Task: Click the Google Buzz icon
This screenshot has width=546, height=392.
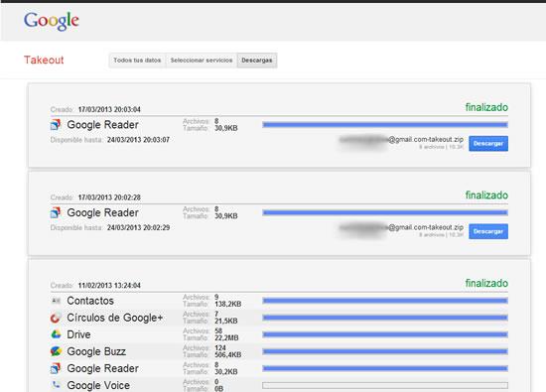Action: coord(56,351)
